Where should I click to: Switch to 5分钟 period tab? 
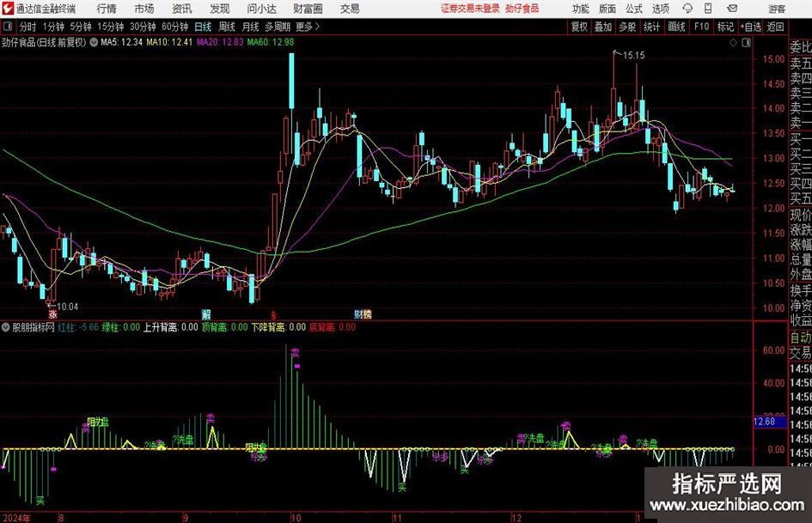click(81, 27)
